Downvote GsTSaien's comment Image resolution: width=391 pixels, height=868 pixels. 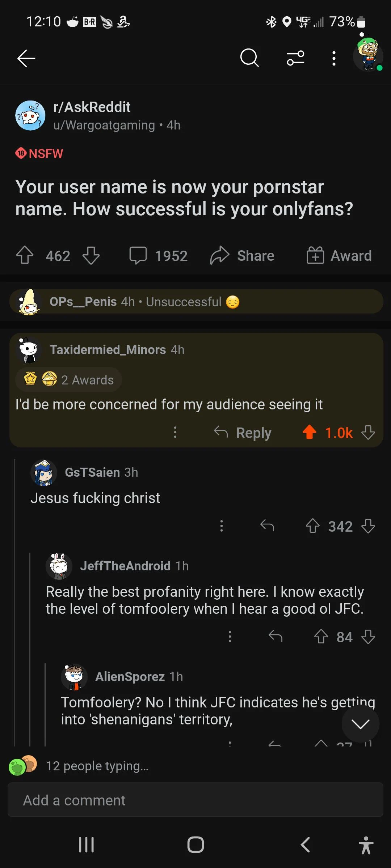point(368,526)
